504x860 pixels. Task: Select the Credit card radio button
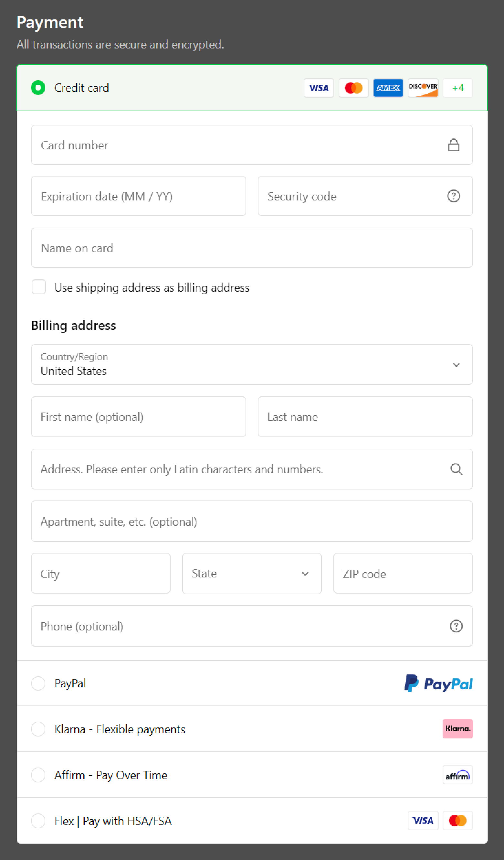click(x=38, y=88)
